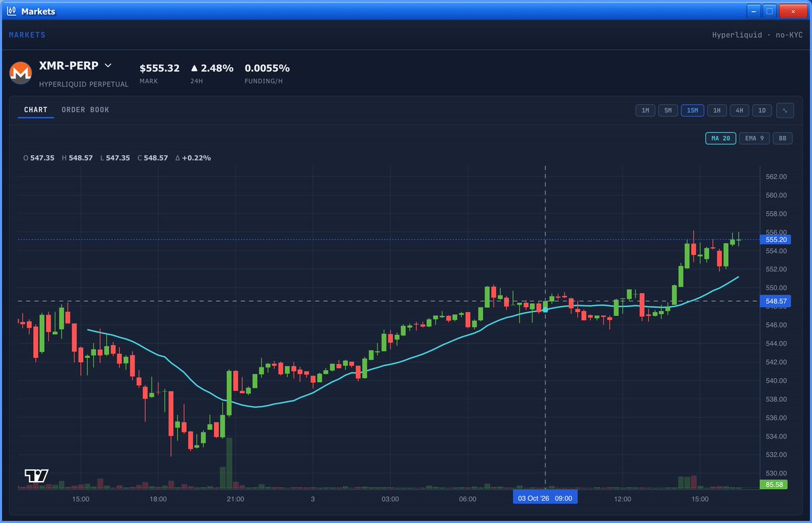Select the 4H timeframe
812x523 pixels.
click(x=740, y=110)
